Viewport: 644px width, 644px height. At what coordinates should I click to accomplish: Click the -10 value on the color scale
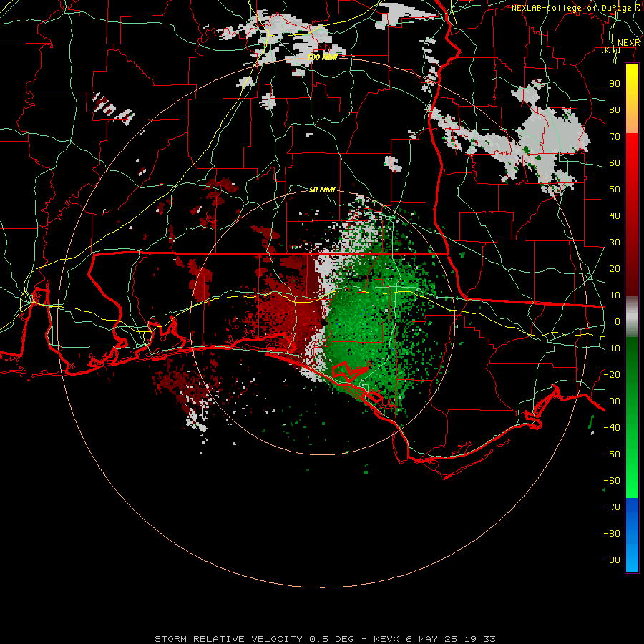pos(612,348)
